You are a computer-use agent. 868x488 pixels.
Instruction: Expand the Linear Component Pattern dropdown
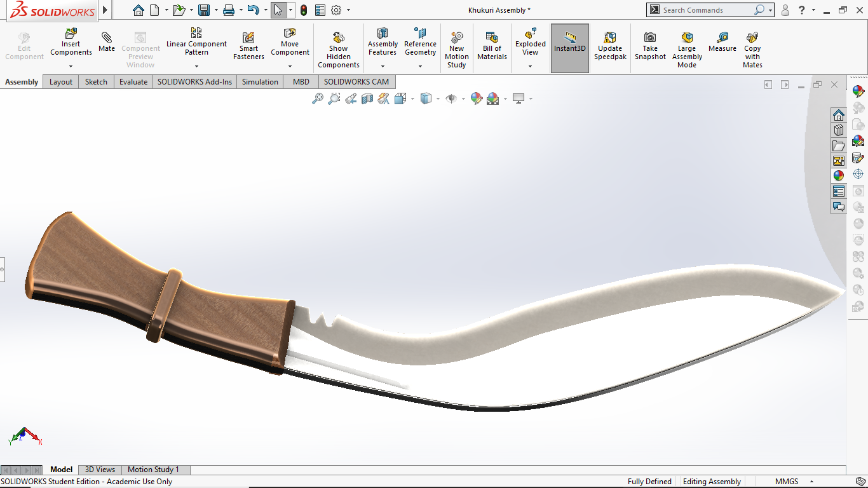[x=196, y=66]
